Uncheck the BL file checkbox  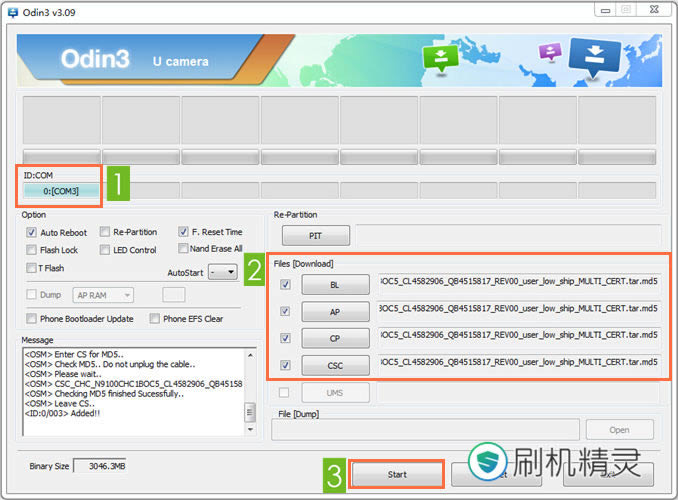[287, 285]
